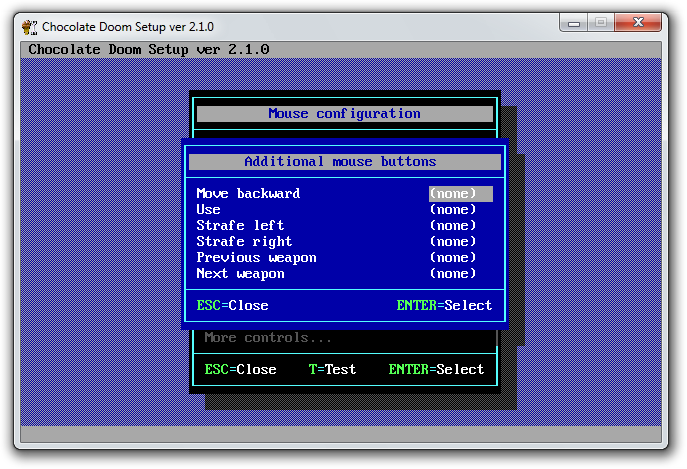Click T=Test in the Mouse configuration window
Screen dimensions: 687x469
click(332, 370)
